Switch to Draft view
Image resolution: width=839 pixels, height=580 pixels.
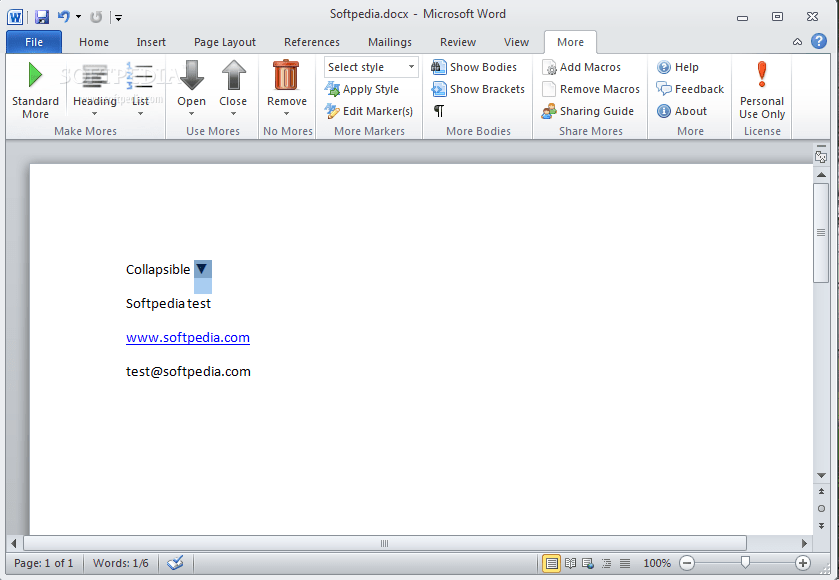click(625, 563)
